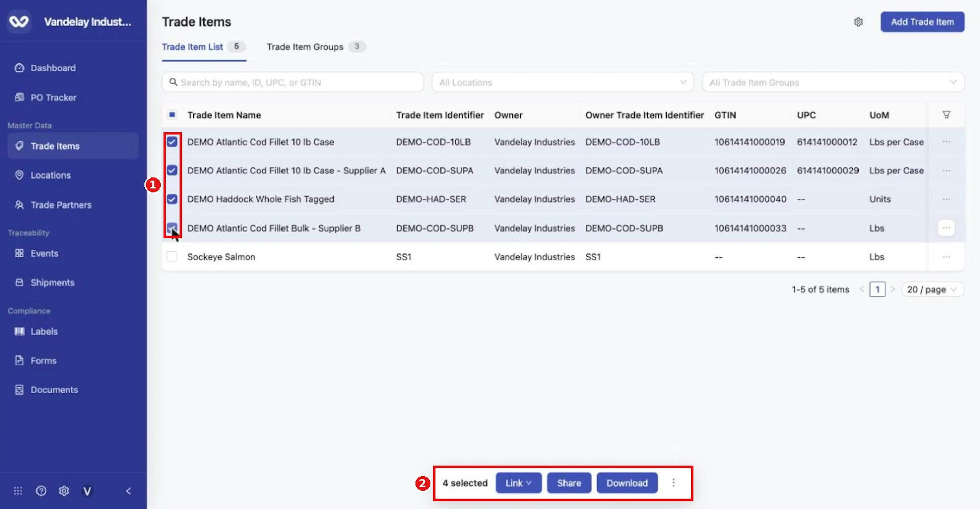Click the Vandelay Industries logo icon

19,22
